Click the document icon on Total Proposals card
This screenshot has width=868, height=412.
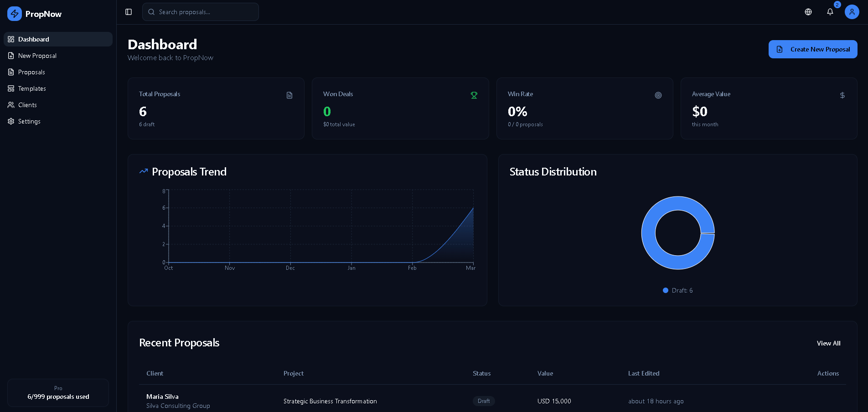click(289, 95)
